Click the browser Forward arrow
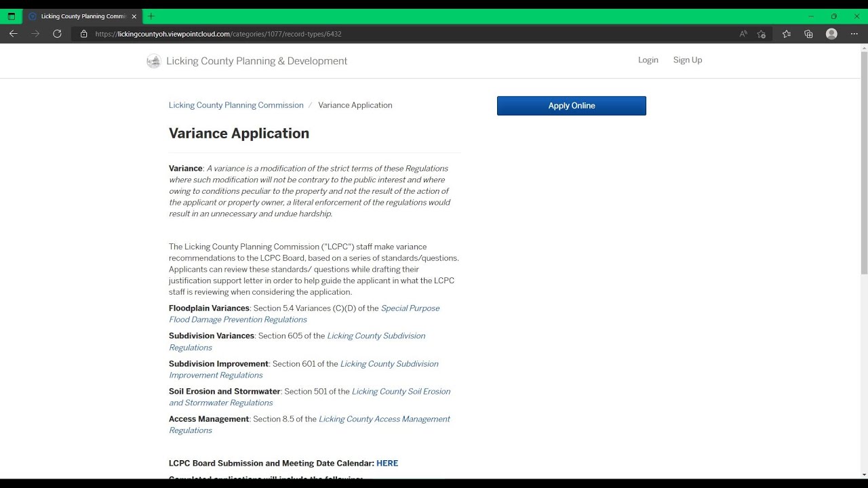The image size is (868, 488). tap(35, 34)
